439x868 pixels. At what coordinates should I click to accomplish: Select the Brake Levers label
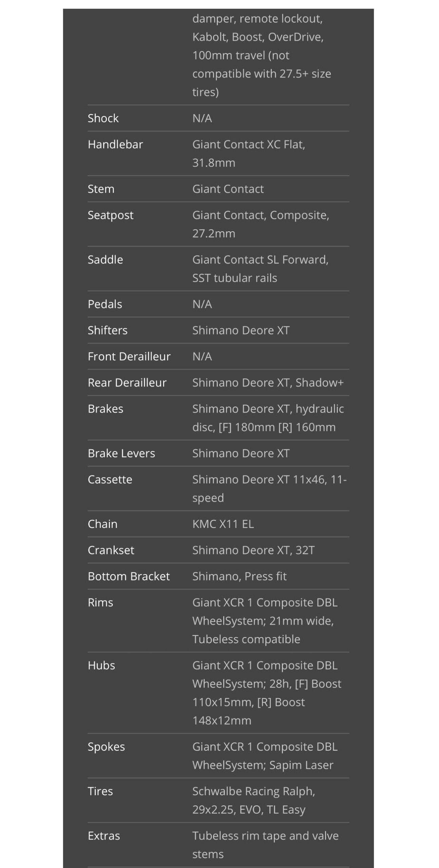point(121,453)
